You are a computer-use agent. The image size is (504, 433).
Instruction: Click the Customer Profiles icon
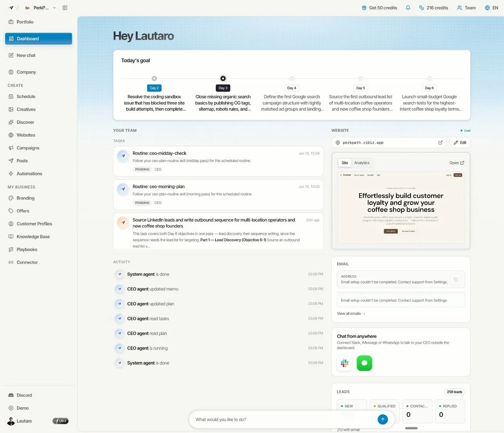pyautogui.click(x=11, y=224)
